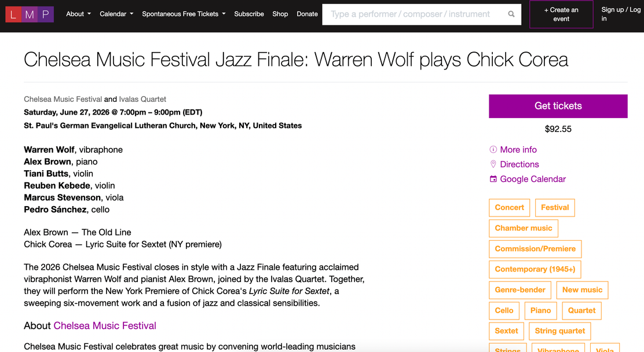
Task: Click the Create an event button
Action: (x=561, y=14)
